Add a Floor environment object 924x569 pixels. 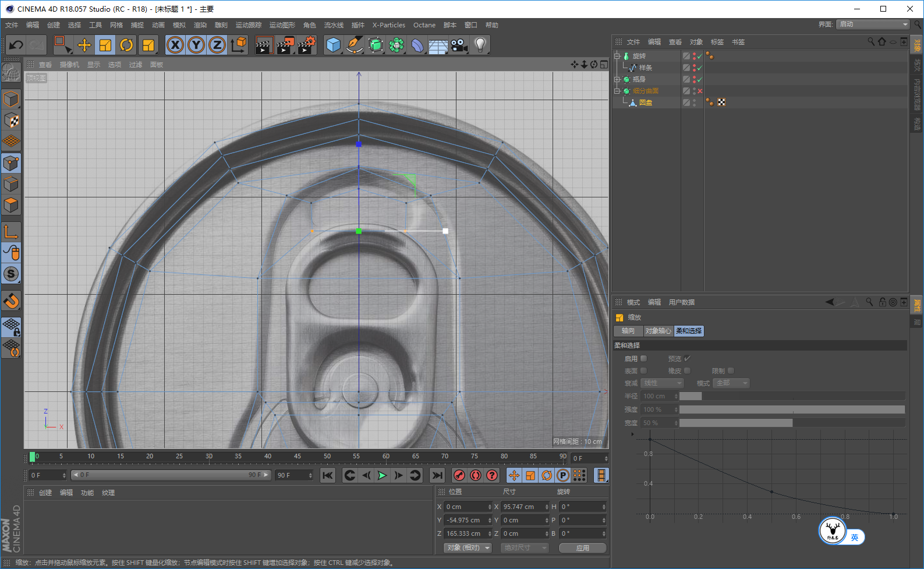point(438,45)
